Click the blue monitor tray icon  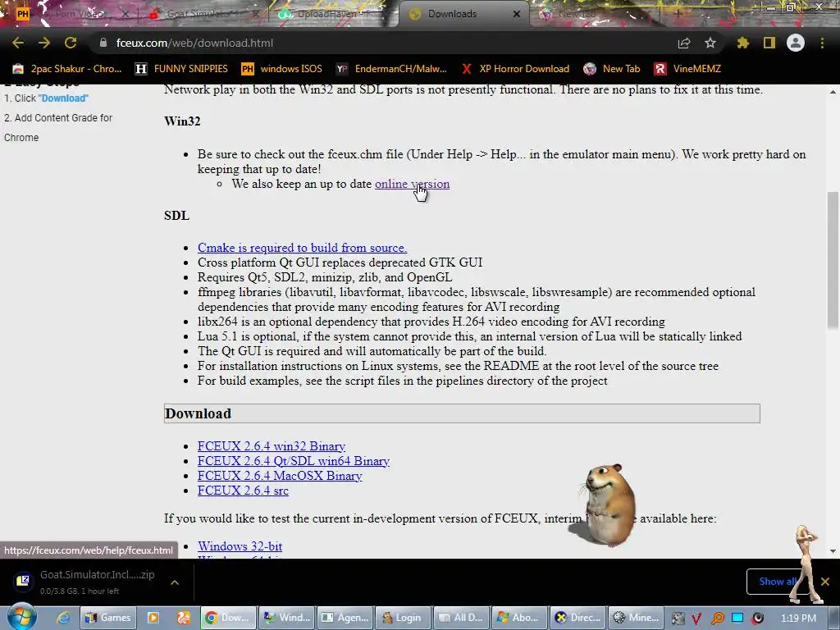pyautogui.click(x=737, y=619)
